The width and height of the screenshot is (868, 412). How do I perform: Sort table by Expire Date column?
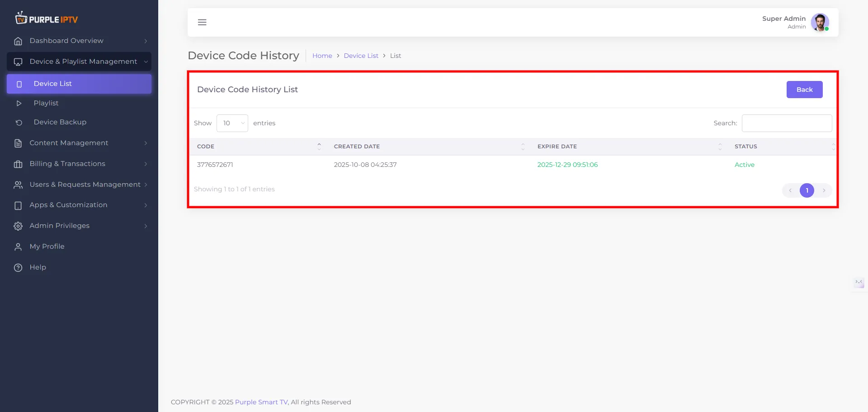[x=628, y=147]
